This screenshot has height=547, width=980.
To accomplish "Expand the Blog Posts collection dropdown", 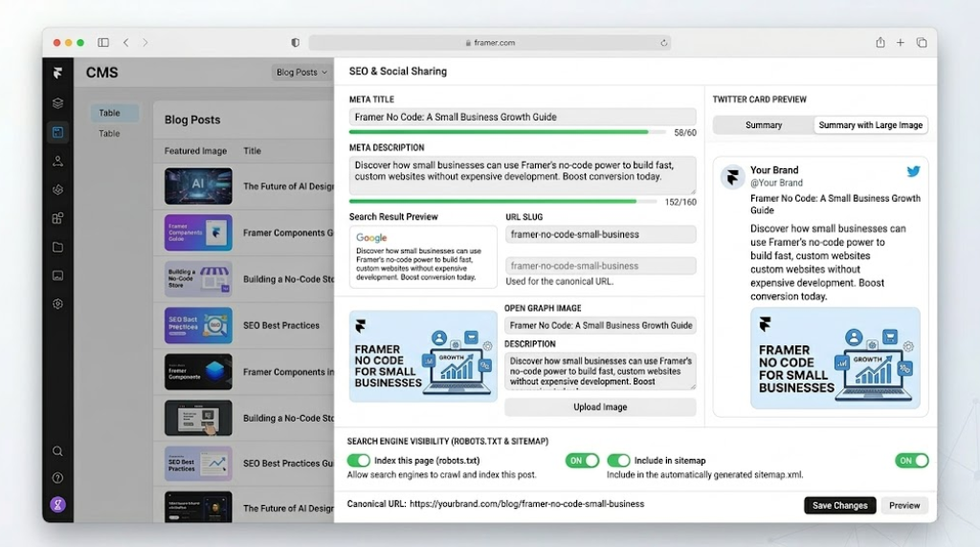I will coord(301,73).
